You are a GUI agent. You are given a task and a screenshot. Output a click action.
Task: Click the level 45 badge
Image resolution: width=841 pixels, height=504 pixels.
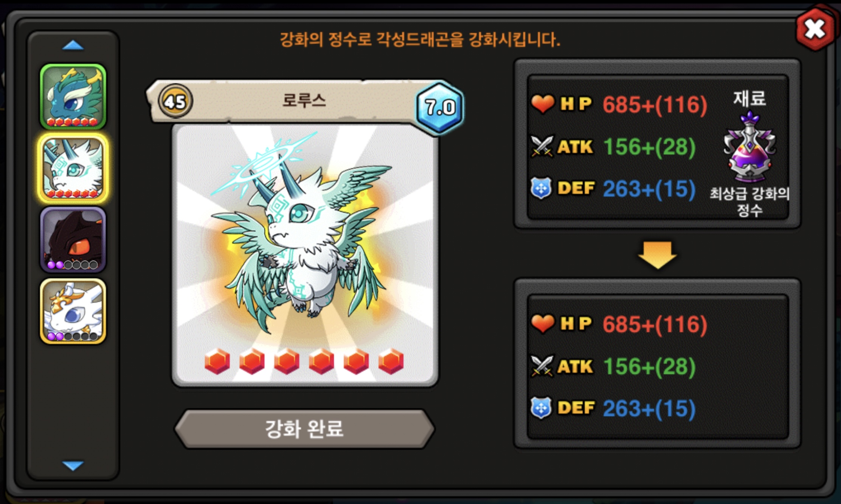pos(175,101)
